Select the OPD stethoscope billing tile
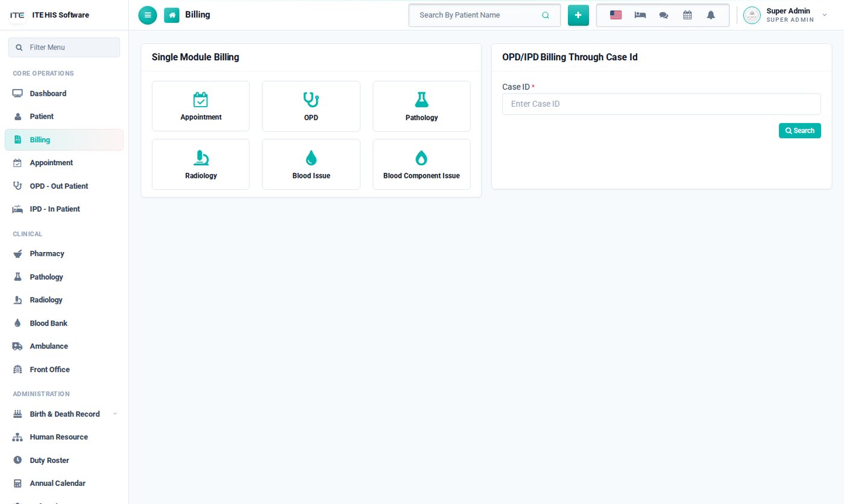 tap(311, 106)
